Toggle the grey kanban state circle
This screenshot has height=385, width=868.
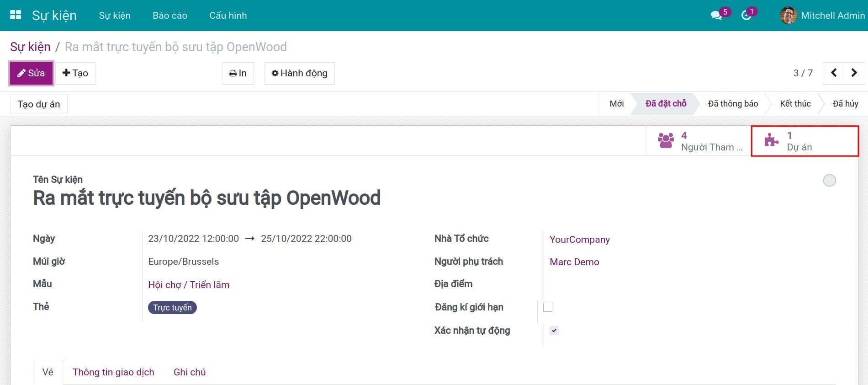(829, 181)
